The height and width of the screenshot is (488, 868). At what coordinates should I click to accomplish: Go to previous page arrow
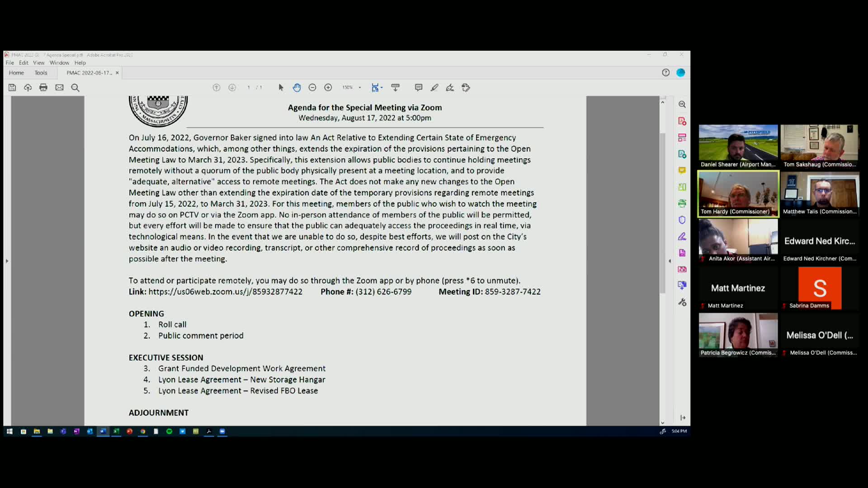pyautogui.click(x=217, y=88)
